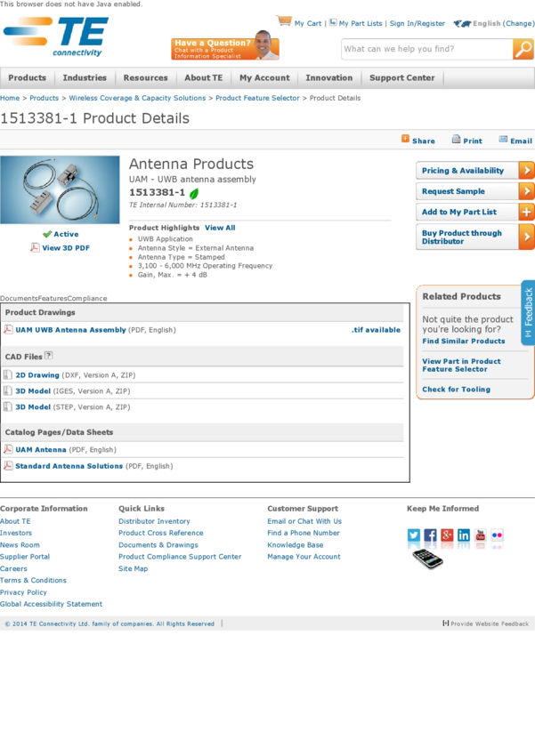
Task: Click Find Similar Products link
Action: coord(464,341)
